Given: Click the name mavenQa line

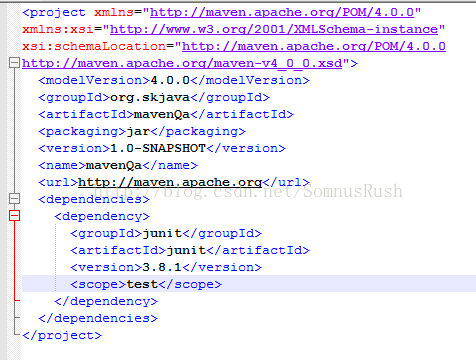Looking at the screenshot, I should pos(118,165).
